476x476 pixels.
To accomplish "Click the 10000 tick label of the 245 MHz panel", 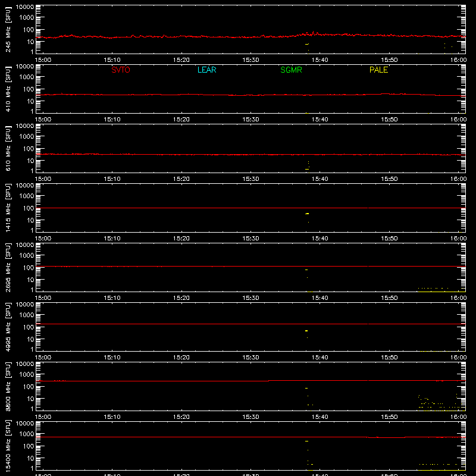I will 25,7.
